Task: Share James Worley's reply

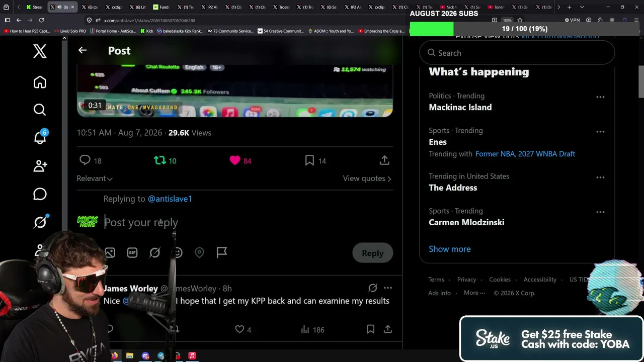Action: pos(388,329)
